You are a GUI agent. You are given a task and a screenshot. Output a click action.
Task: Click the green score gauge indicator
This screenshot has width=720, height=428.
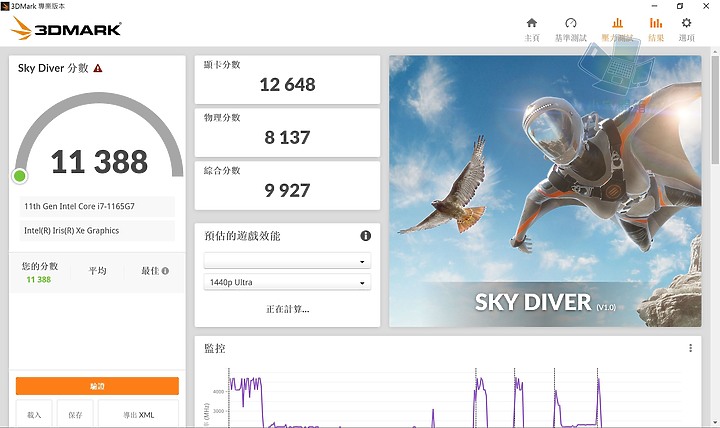(x=20, y=176)
